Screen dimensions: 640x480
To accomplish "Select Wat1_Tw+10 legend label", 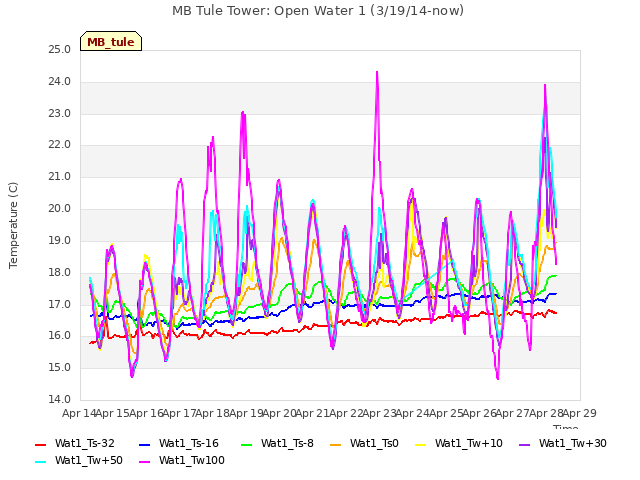I will click(469, 444).
